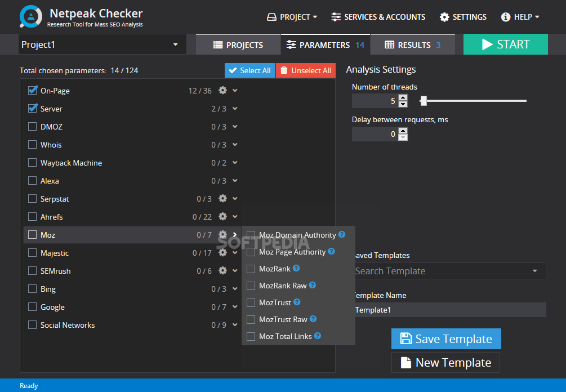
Task: Enable the DMOZ checkbox
Action: [x=33, y=126]
